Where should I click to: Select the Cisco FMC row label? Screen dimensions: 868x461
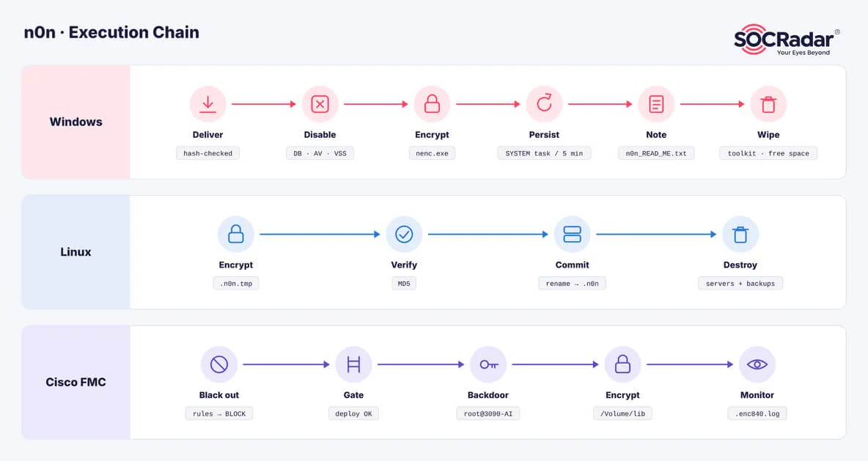click(x=76, y=382)
